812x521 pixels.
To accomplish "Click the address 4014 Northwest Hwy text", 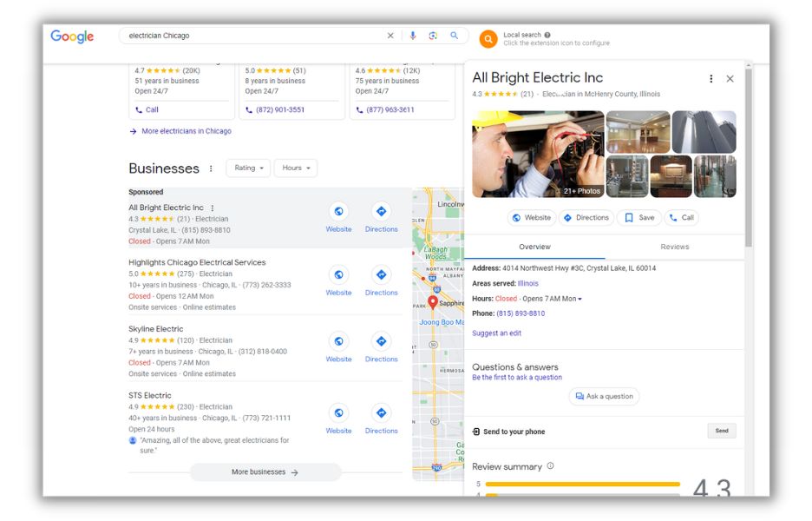I will click(x=580, y=268).
